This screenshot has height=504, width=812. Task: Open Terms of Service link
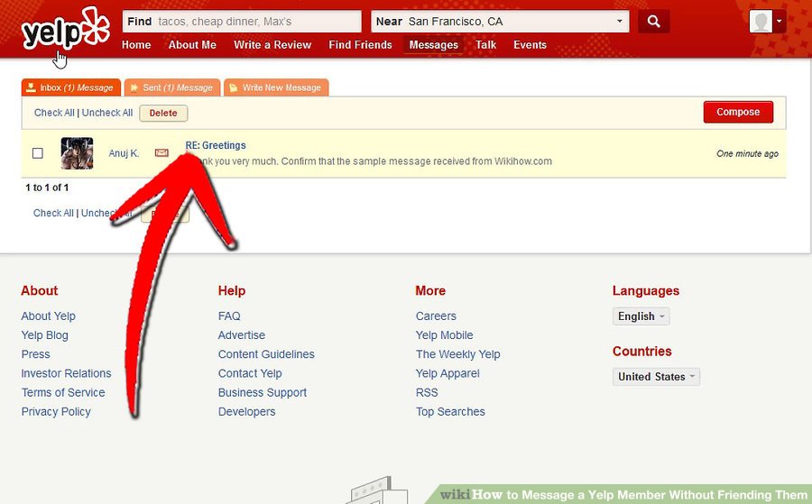62,393
